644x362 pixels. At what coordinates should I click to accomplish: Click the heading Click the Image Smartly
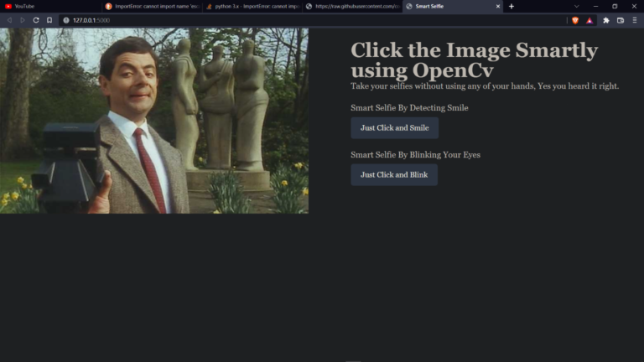coord(475,60)
